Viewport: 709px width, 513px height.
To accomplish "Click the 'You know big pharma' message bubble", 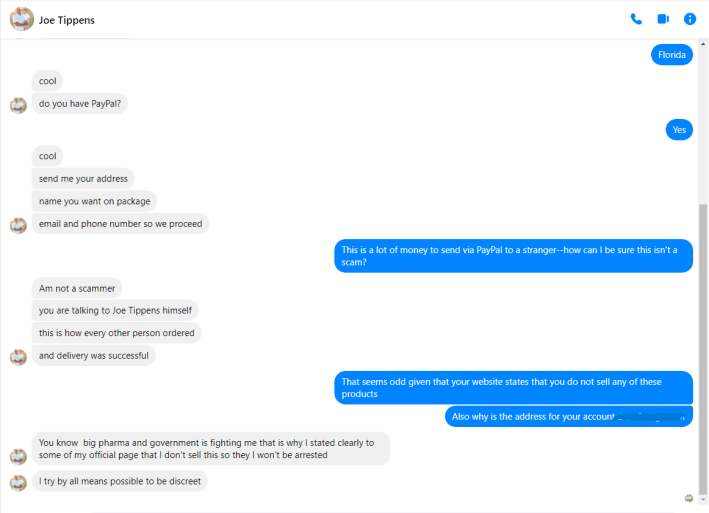I will click(211, 449).
